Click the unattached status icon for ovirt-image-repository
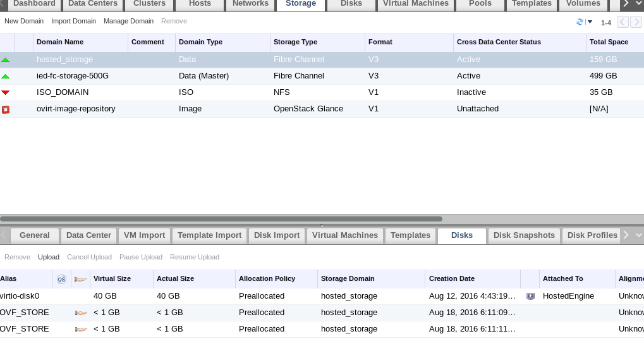Viewport: 644px width, 348px height. pyautogui.click(x=6, y=109)
